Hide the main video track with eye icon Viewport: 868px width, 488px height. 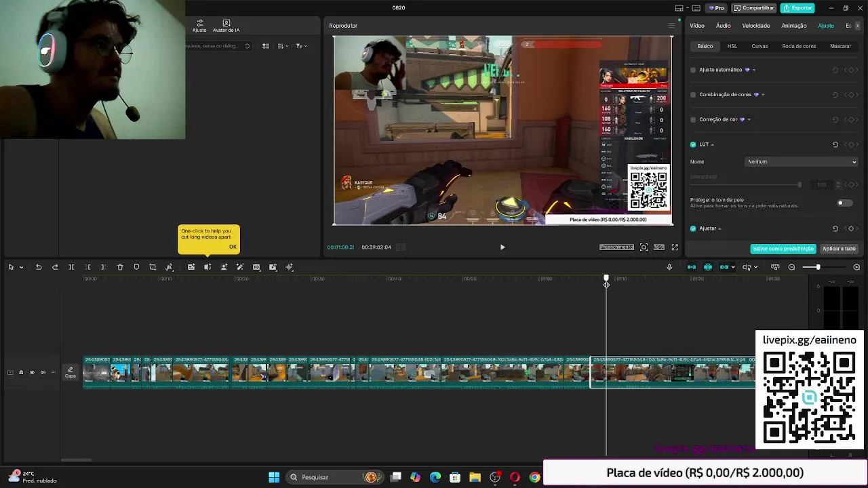click(x=31, y=372)
